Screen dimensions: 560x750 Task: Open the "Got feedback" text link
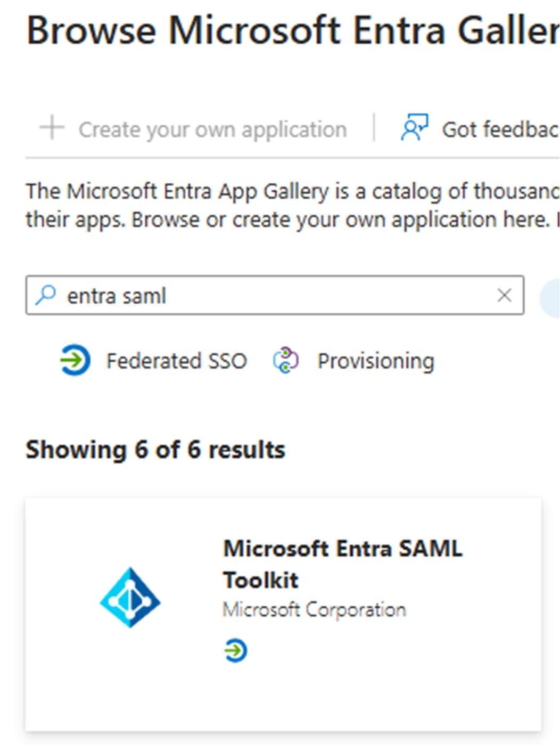[x=500, y=129]
